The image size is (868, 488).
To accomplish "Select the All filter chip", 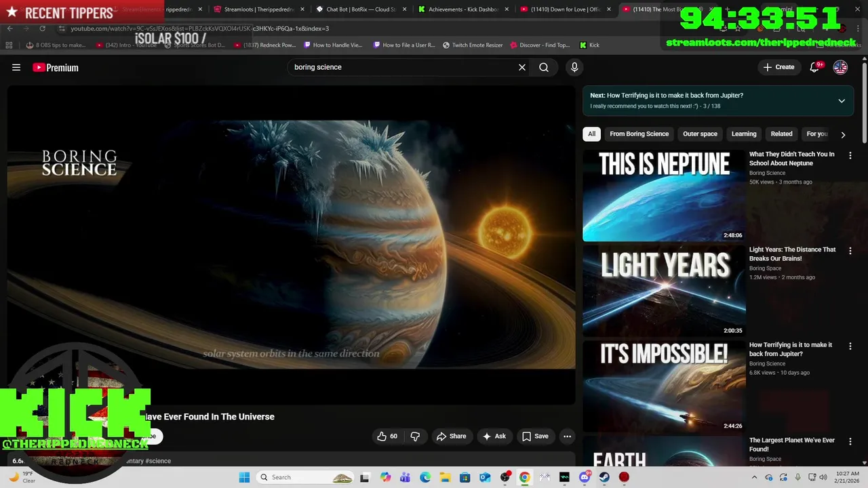I will pyautogui.click(x=591, y=134).
